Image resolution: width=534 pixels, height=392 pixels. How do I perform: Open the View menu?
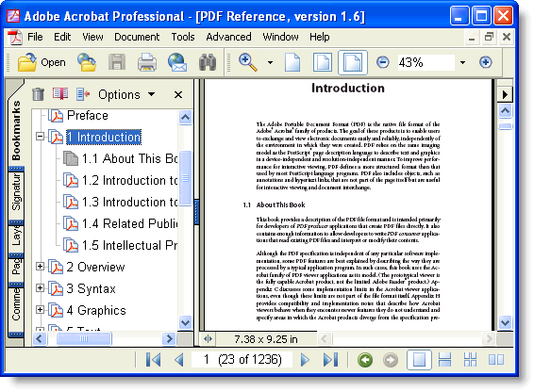tap(92, 37)
